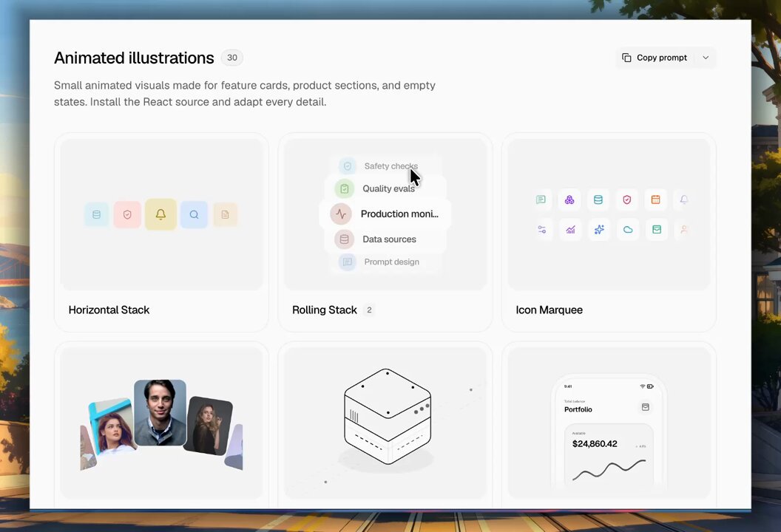
Task: Click the red shield icon in Horizontal Stack
Action: (x=127, y=214)
